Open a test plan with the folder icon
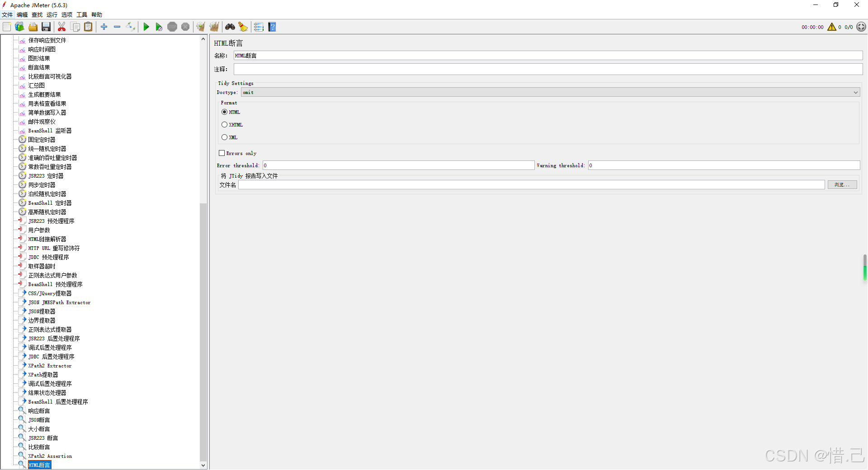This screenshot has height=470, width=868. tap(33, 27)
